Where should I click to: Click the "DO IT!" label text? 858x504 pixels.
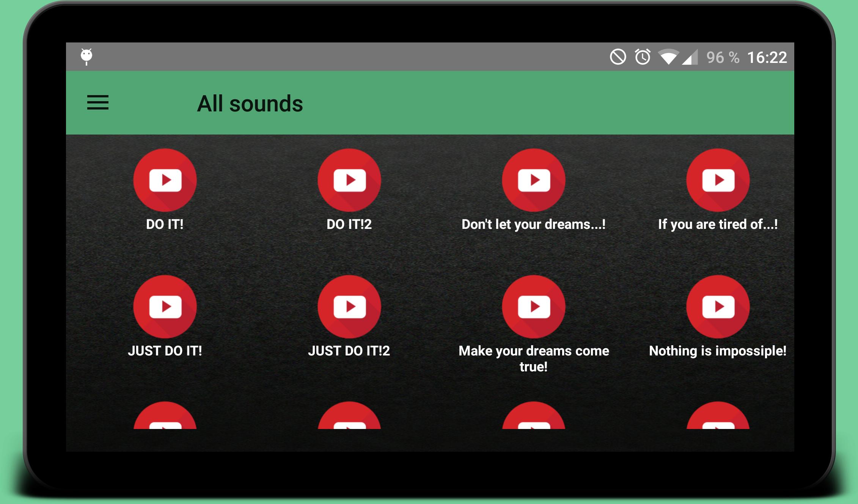pos(165,224)
